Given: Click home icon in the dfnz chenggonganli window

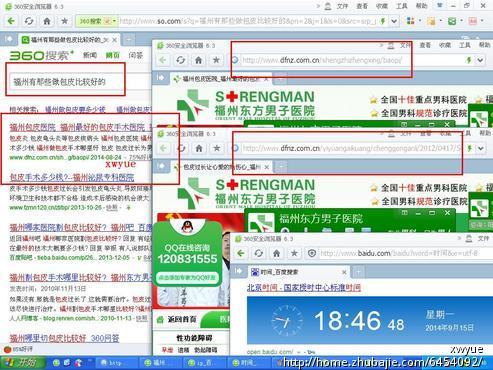Looking at the screenshot, I should pyautogui.click(x=199, y=148).
